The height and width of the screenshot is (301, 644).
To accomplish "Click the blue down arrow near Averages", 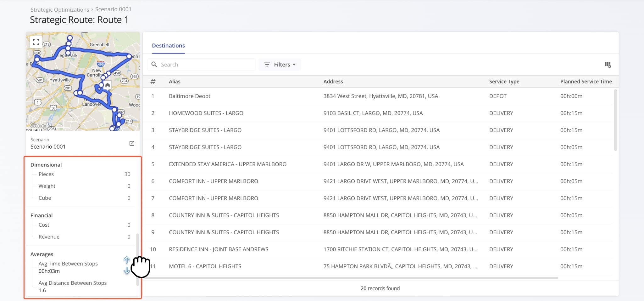I will (x=127, y=270).
